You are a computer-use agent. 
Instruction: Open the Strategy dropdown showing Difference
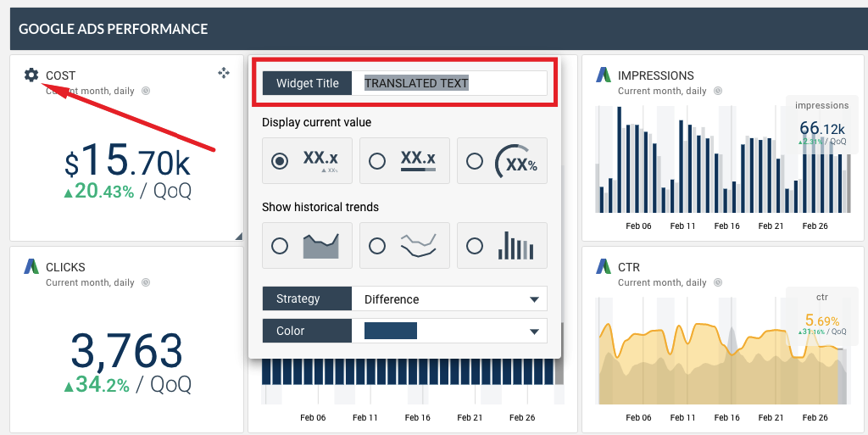pyautogui.click(x=449, y=298)
